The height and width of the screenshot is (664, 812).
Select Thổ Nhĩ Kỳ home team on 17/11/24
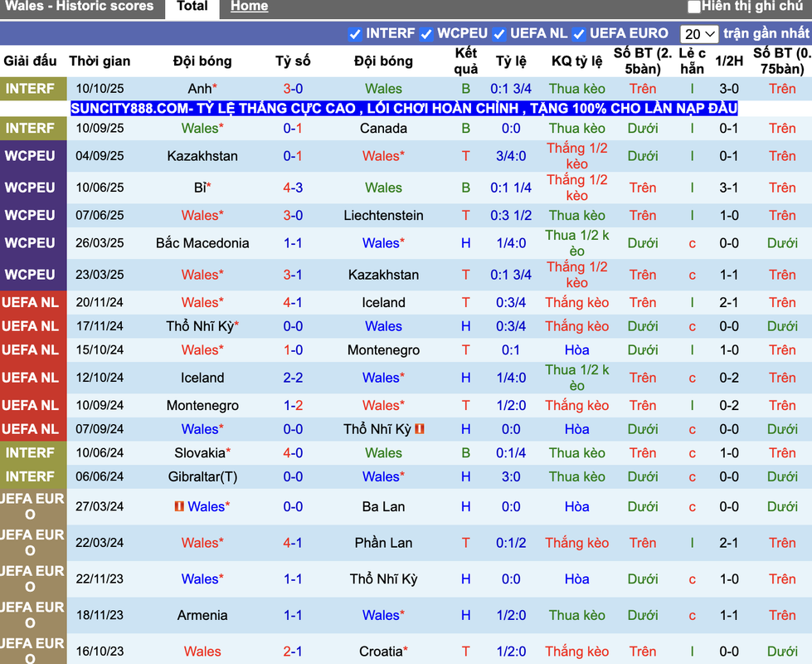coord(200,326)
